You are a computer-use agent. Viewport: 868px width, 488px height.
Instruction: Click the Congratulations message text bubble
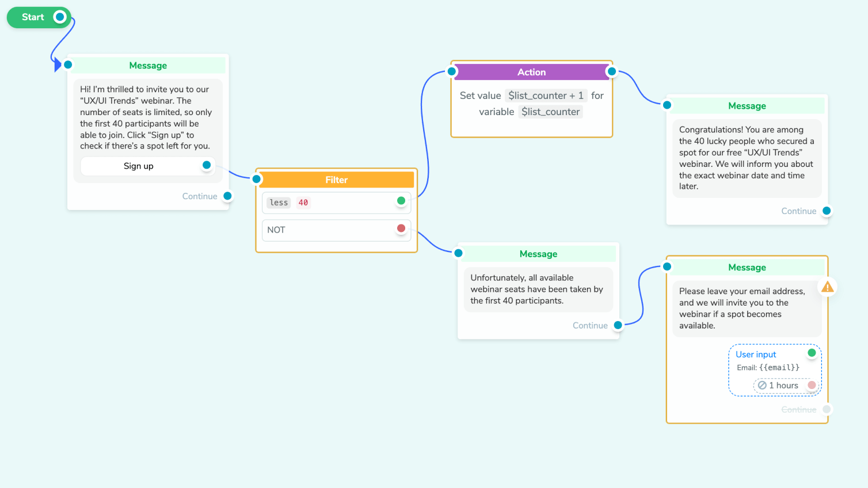coord(747,158)
